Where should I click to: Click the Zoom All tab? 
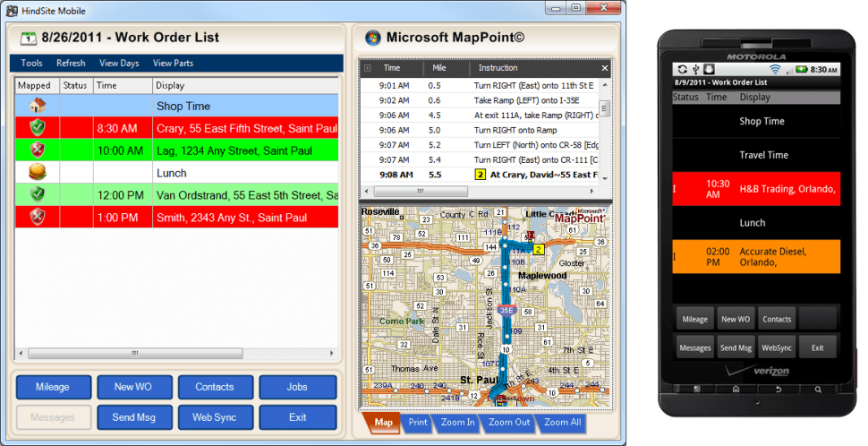(563, 422)
